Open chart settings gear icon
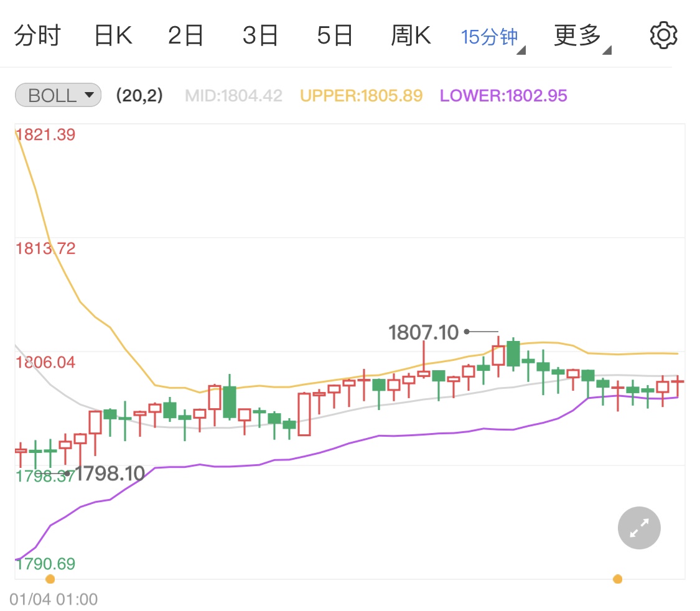Viewport: 700px width, 611px height. [663, 35]
